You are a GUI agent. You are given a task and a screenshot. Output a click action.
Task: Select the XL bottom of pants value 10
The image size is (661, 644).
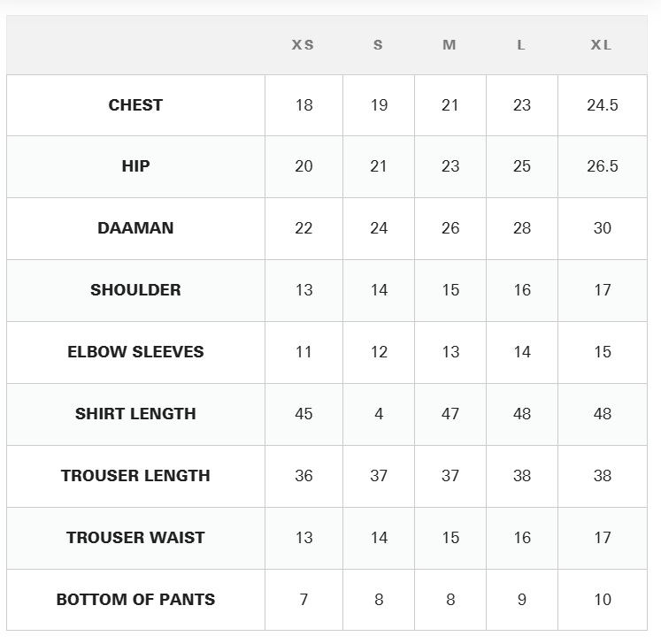(603, 600)
